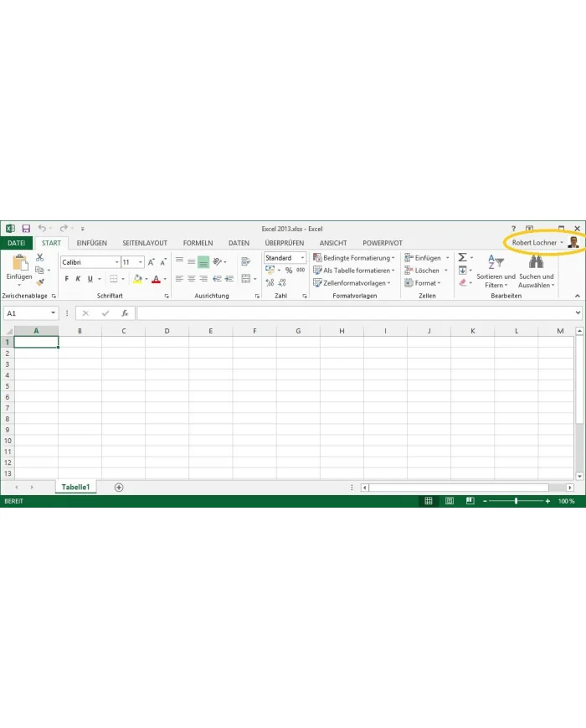Remove a decimal place
This screenshot has height=728, width=586.
pyautogui.click(x=281, y=282)
